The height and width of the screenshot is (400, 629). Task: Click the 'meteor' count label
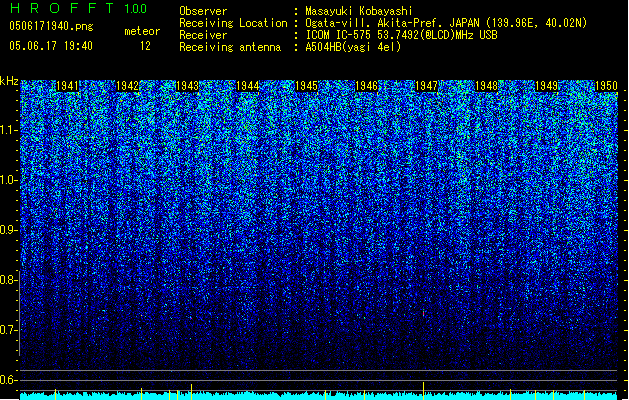coord(142,31)
